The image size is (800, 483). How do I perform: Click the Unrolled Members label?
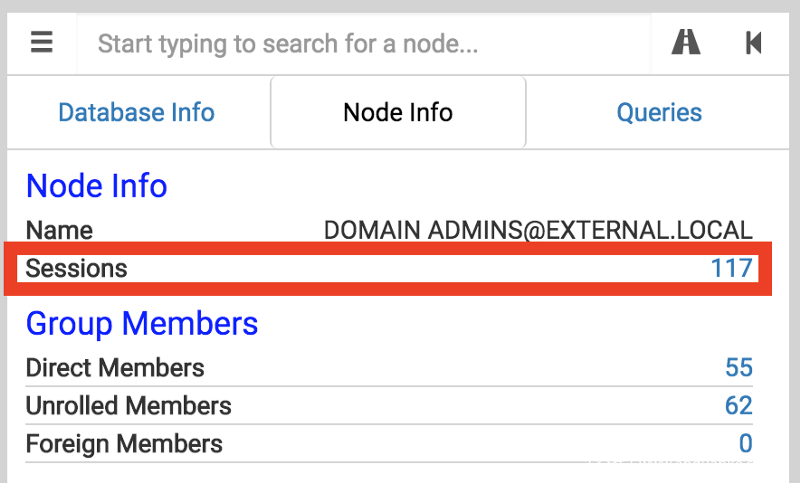coord(128,405)
